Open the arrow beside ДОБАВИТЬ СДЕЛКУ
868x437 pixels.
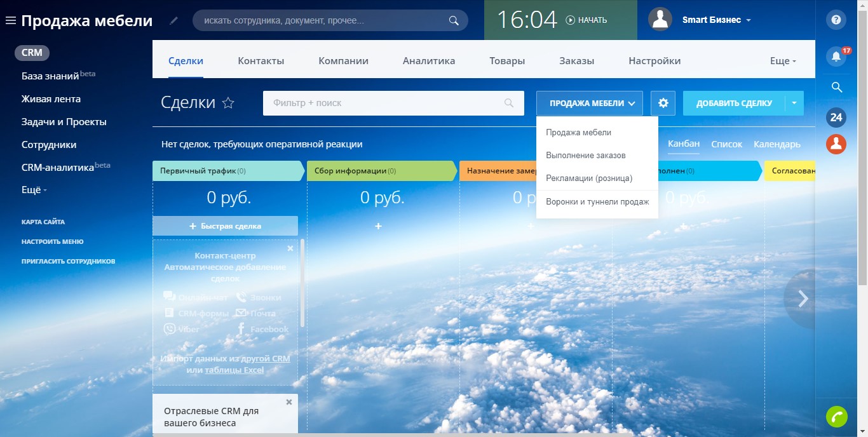tap(794, 103)
